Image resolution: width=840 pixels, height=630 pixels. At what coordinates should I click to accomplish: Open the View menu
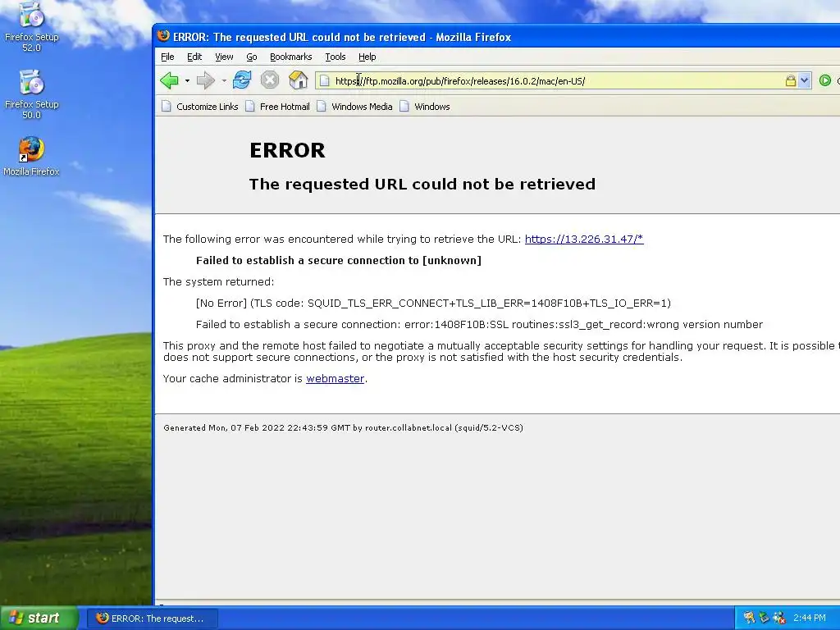pos(224,57)
